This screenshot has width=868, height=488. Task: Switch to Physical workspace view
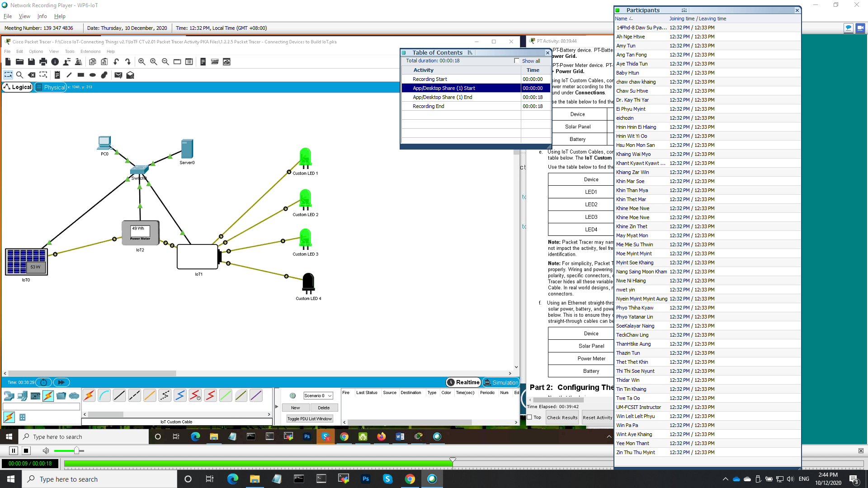[x=51, y=87]
